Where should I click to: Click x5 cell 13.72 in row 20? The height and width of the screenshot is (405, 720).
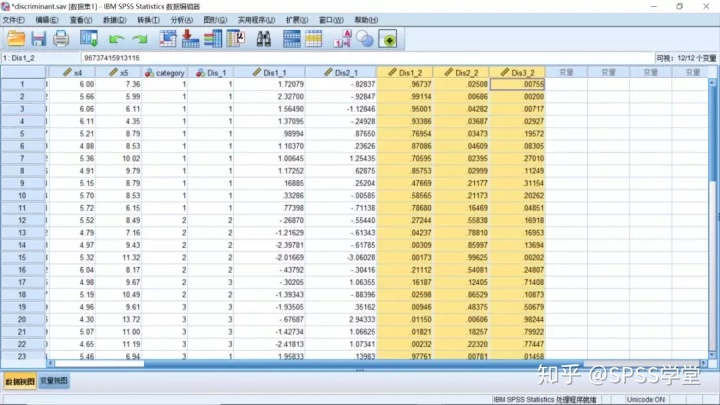(x=118, y=320)
